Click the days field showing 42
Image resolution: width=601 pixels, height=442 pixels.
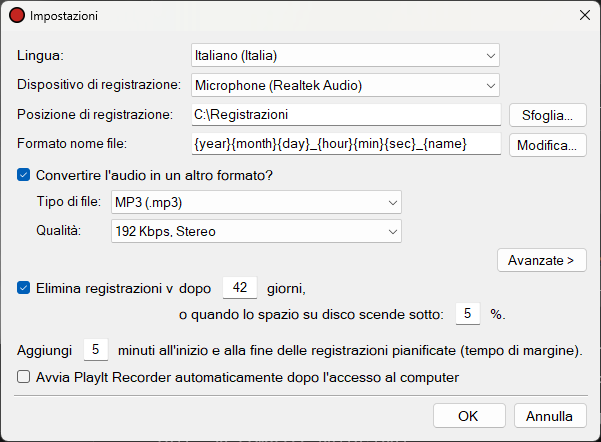coord(240,288)
